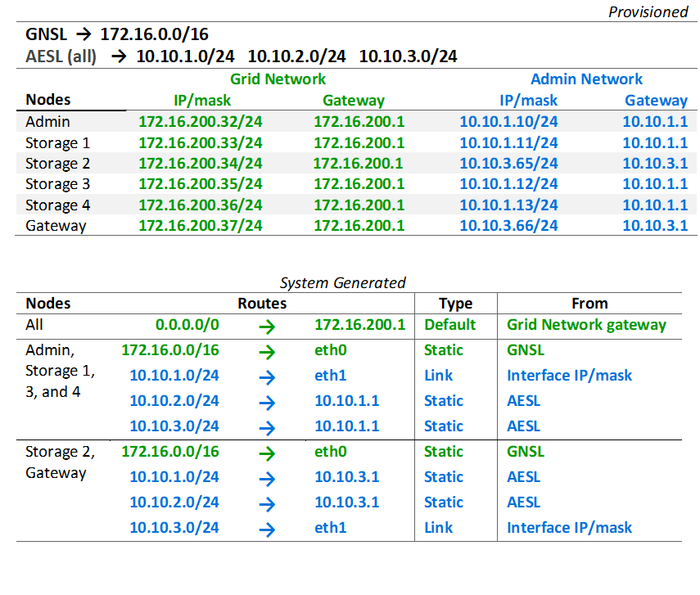Select Storage 2 admin IP 10.10.3.65/24
This screenshot has height=595, width=700.
point(508,163)
